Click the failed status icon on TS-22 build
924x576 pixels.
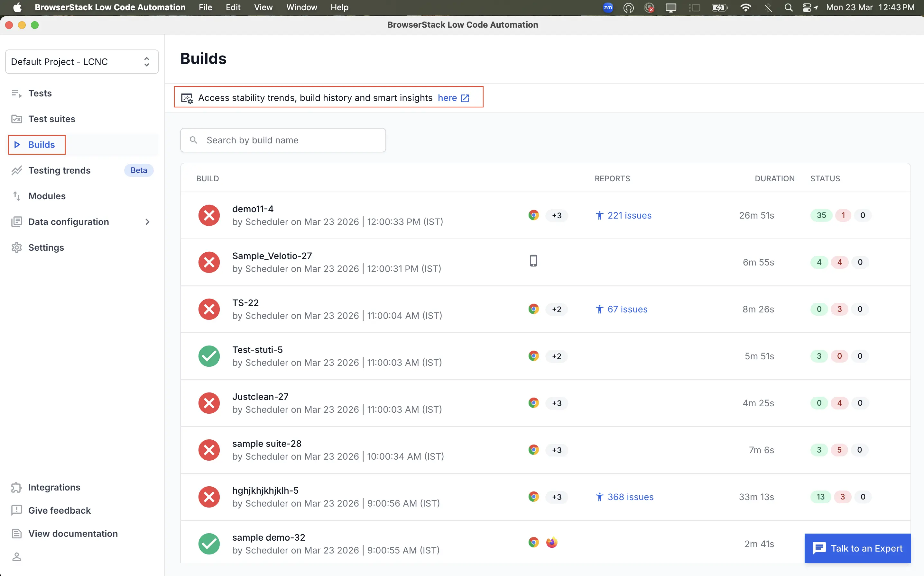[209, 309]
